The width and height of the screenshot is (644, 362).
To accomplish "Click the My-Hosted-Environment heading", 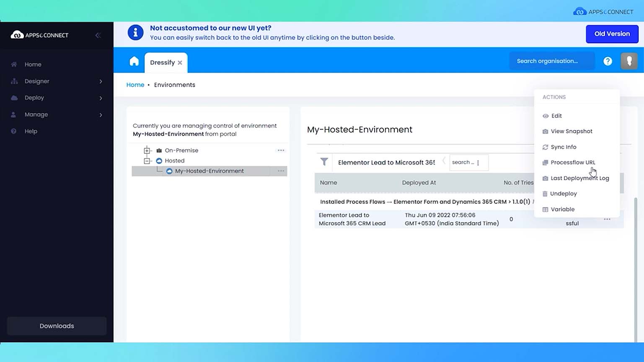I will 360,129.
